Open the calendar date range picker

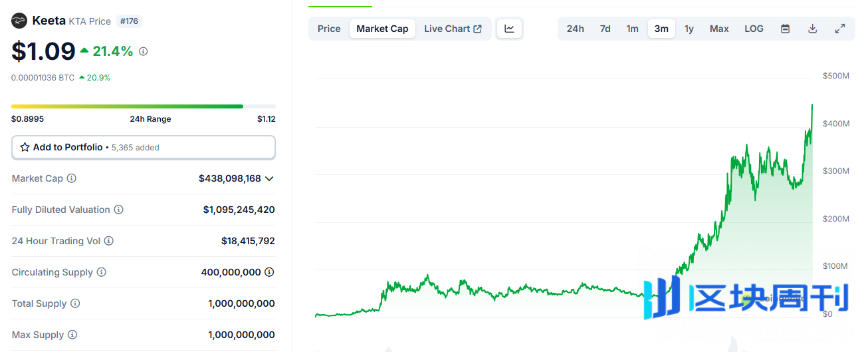click(x=785, y=29)
